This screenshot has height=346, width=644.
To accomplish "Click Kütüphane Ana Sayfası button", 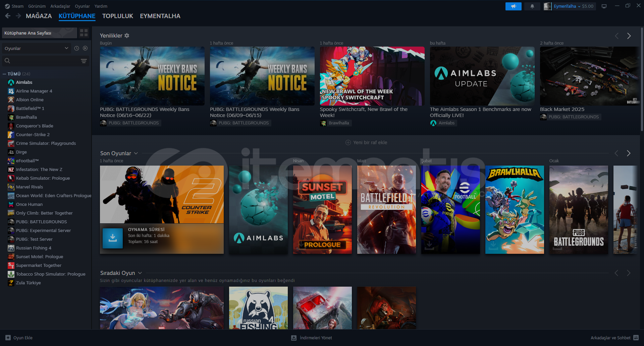I will tap(40, 33).
